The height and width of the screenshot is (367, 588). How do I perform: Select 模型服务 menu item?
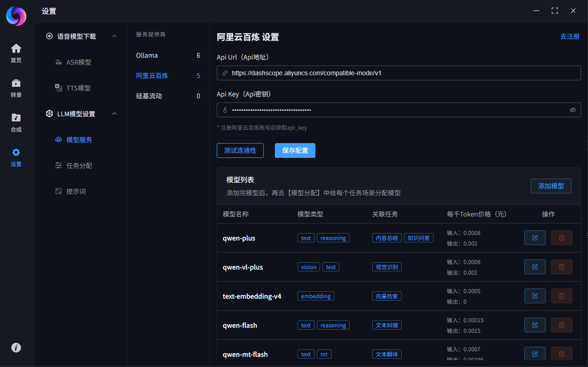click(74, 140)
